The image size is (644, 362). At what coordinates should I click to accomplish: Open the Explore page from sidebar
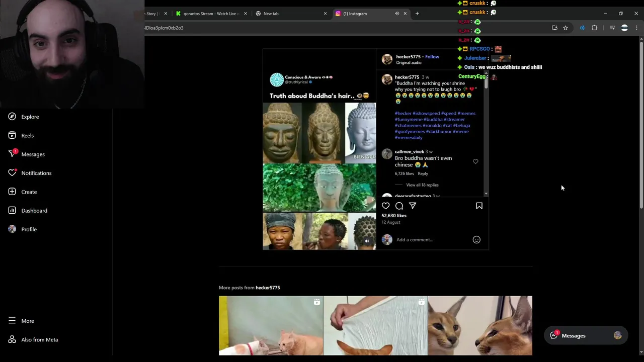24,117
